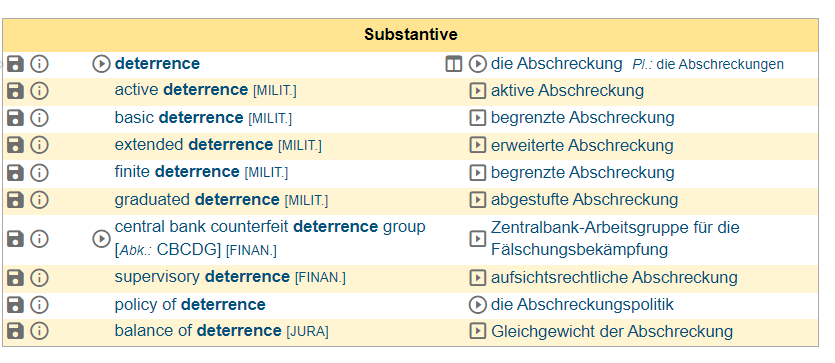Image resolution: width=835 pixels, height=363 pixels.
Task: Click the 'Substantive' section header
Action: click(411, 35)
